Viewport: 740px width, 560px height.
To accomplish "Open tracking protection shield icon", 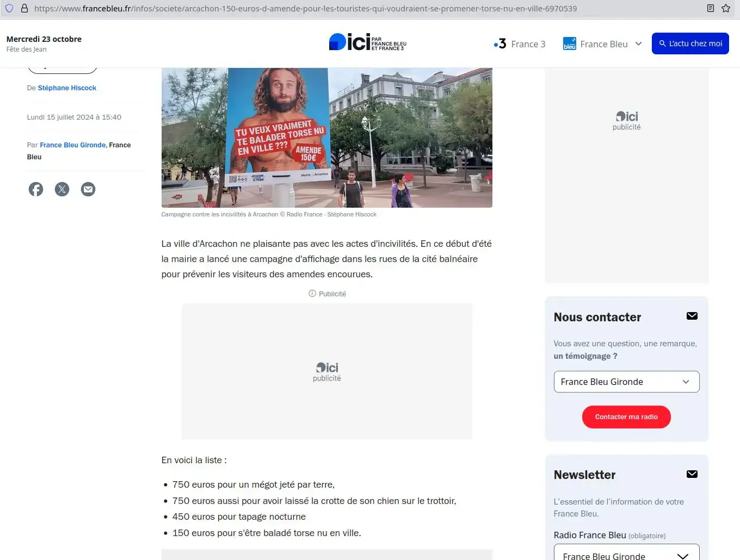I will click(9, 8).
